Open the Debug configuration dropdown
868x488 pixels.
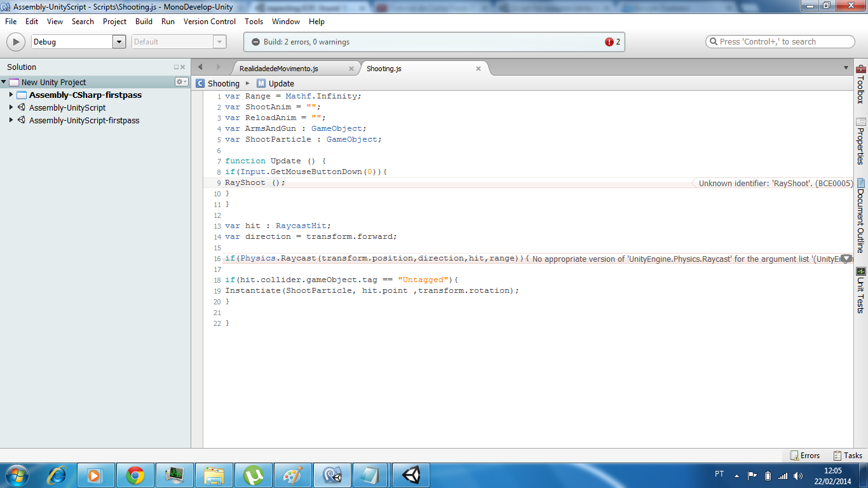[119, 42]
